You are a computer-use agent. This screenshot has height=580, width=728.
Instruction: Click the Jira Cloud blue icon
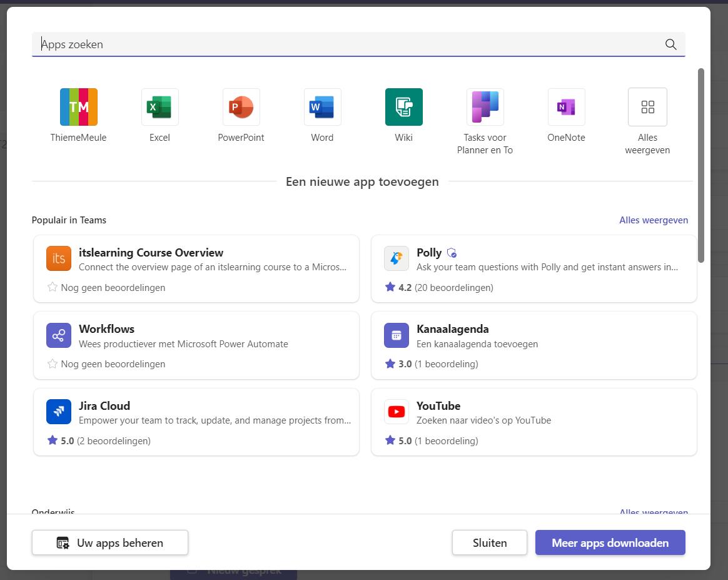coord(59,412)
